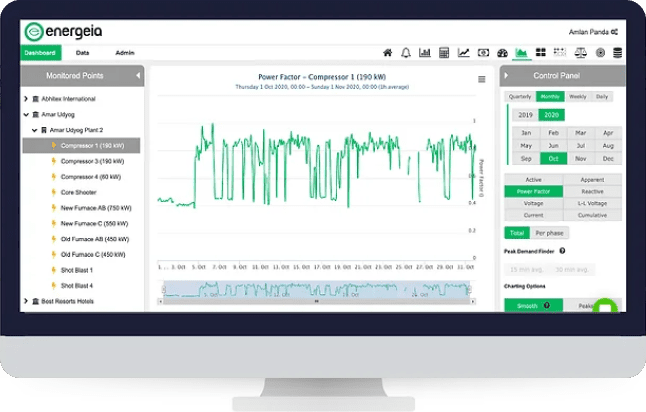Switch interval to Weekly
The width and height of the screenshot is (646, 412).
coord(577,97)
